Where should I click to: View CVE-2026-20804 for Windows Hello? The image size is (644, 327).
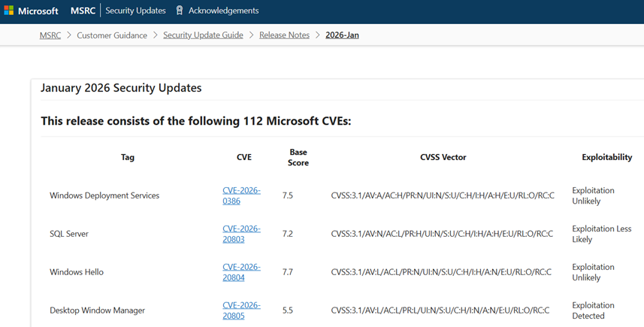click(x=241, y=272)
